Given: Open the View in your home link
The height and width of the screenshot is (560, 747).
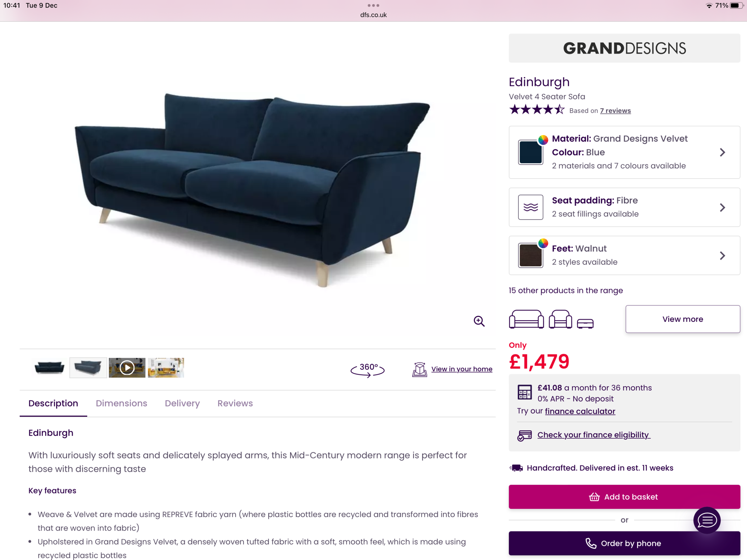Looking at the screenshot, I should tap(462, 369).
